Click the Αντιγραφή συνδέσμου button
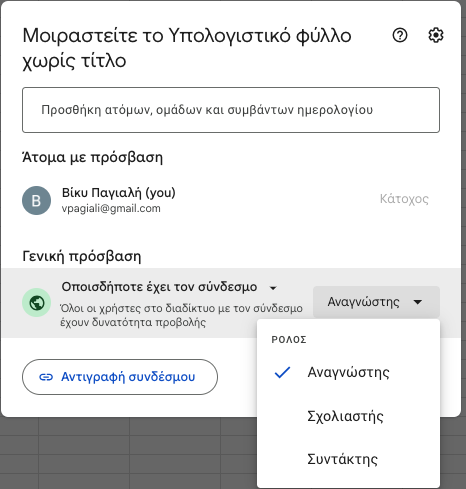 coord(120,377)
